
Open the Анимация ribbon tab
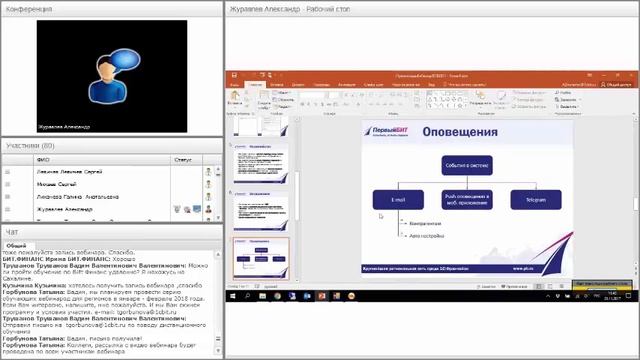(x=347, y=85)
